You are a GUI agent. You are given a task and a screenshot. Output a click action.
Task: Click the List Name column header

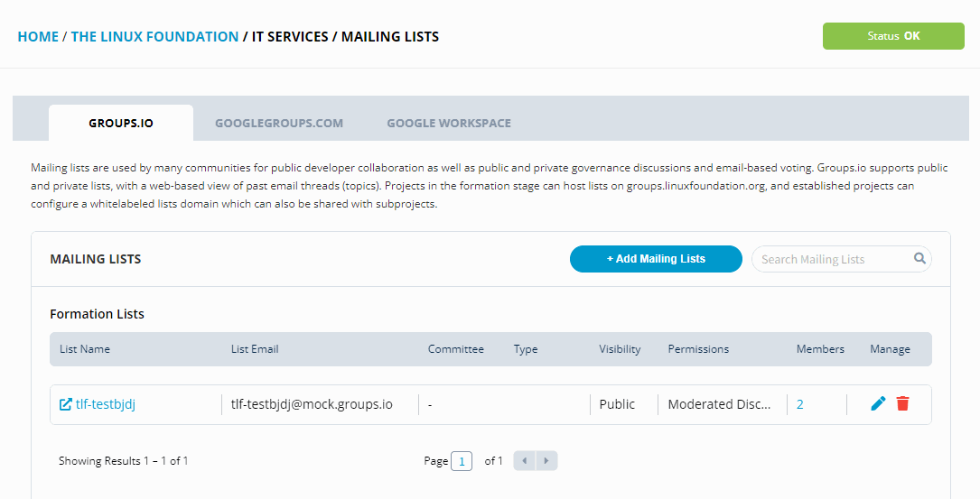click(85, 349)
